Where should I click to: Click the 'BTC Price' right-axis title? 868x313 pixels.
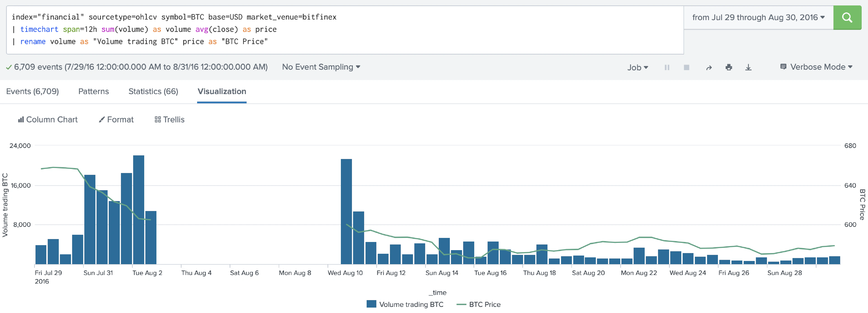tap(863, 204)
